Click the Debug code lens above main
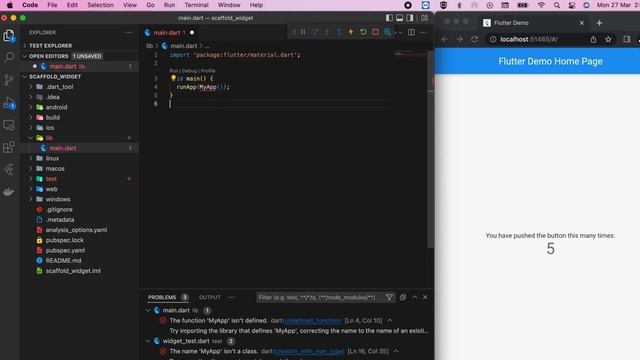 (x=189, y=71)
